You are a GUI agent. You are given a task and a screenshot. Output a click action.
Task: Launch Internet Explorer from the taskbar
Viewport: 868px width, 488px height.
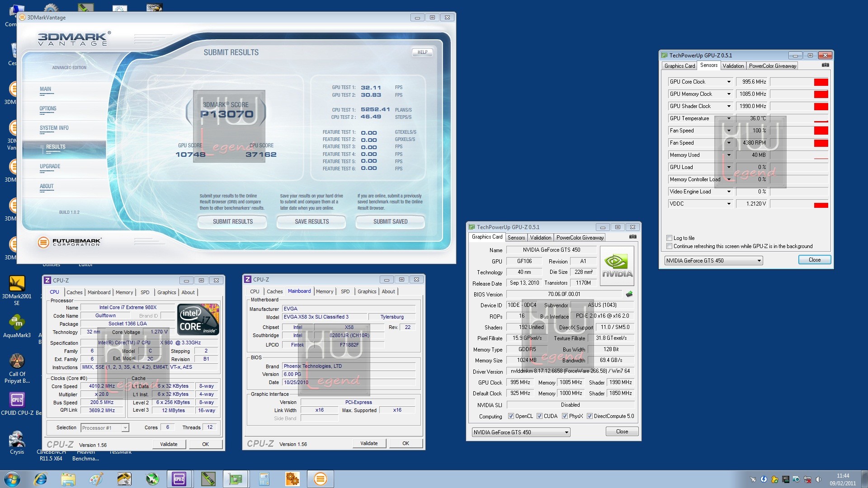click(x=41, y=479)
